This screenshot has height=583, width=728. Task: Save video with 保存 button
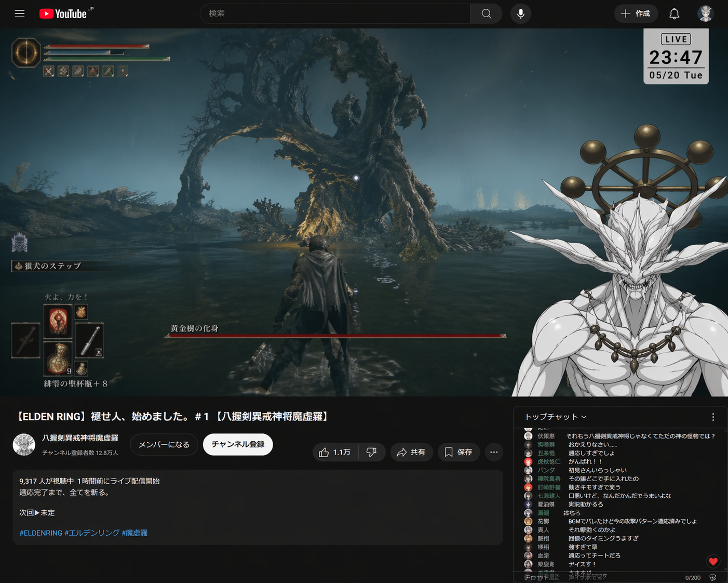coord(459,452)
